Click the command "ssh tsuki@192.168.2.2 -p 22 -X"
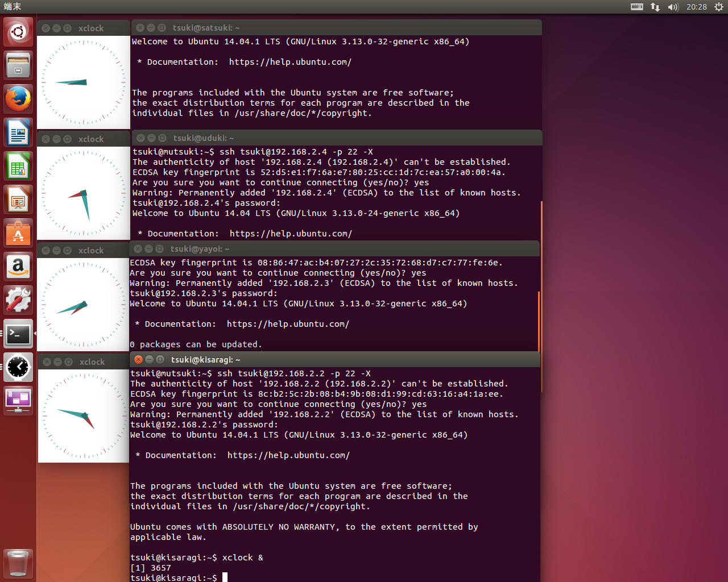The height and width of the screenshot is (582, 728). tap(294, 373)
